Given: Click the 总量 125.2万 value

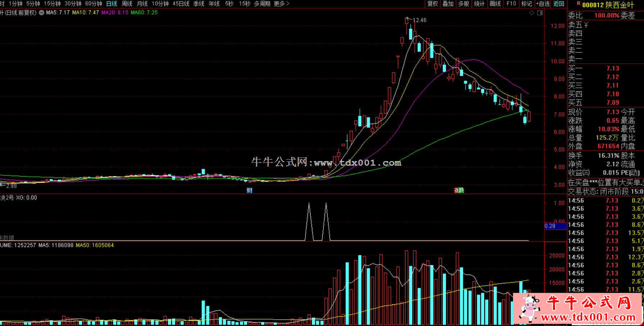Looking at the screenshot, I should (x=607, y=138).
